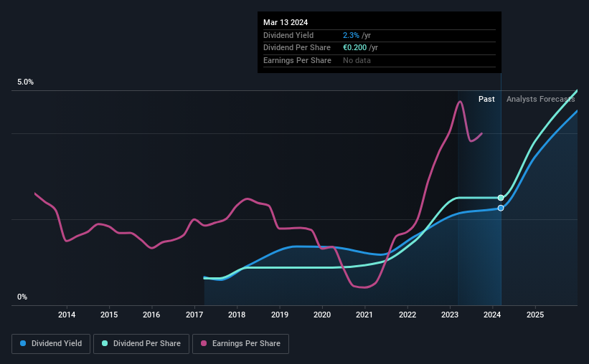This screenshot has width=589, height=364.
Task: Click the 2025 x-axis year label
Action: [x=535, y=315]
